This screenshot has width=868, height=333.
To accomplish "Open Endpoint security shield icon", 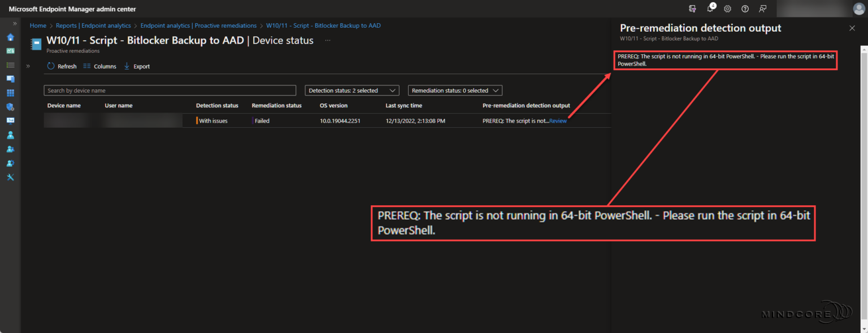I will (x=10, y=106).
